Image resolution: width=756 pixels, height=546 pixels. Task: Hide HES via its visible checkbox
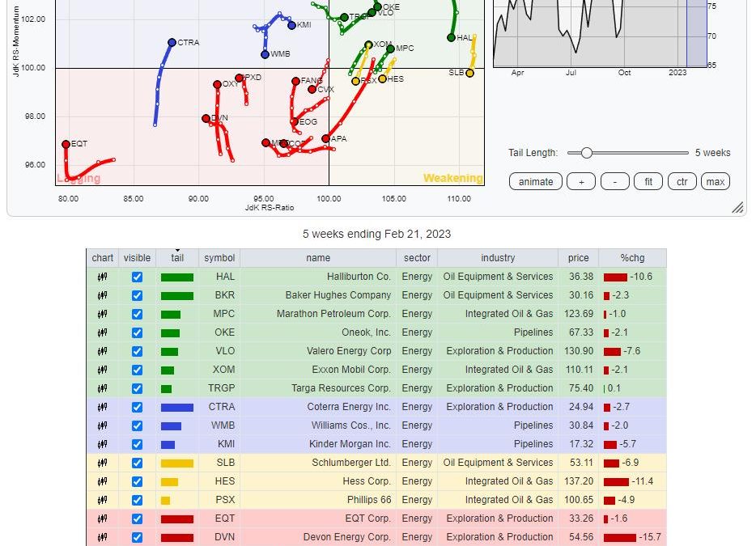click(137, 481)
